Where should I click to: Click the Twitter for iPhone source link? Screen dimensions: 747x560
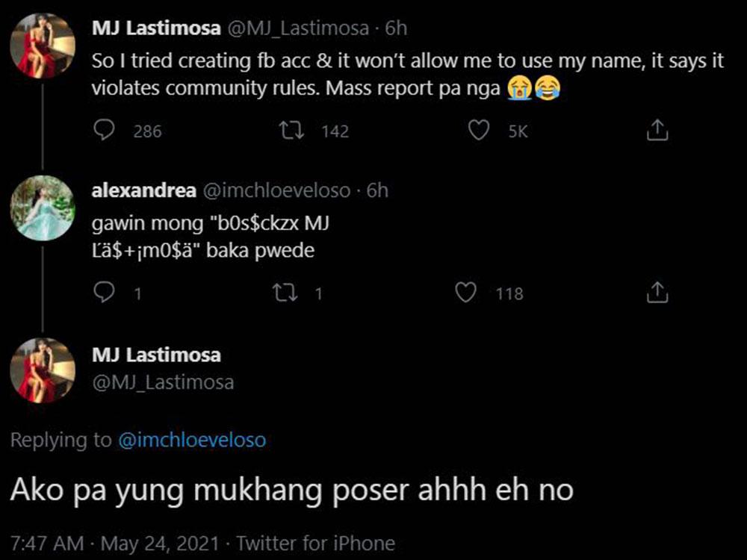pos(326,543)
